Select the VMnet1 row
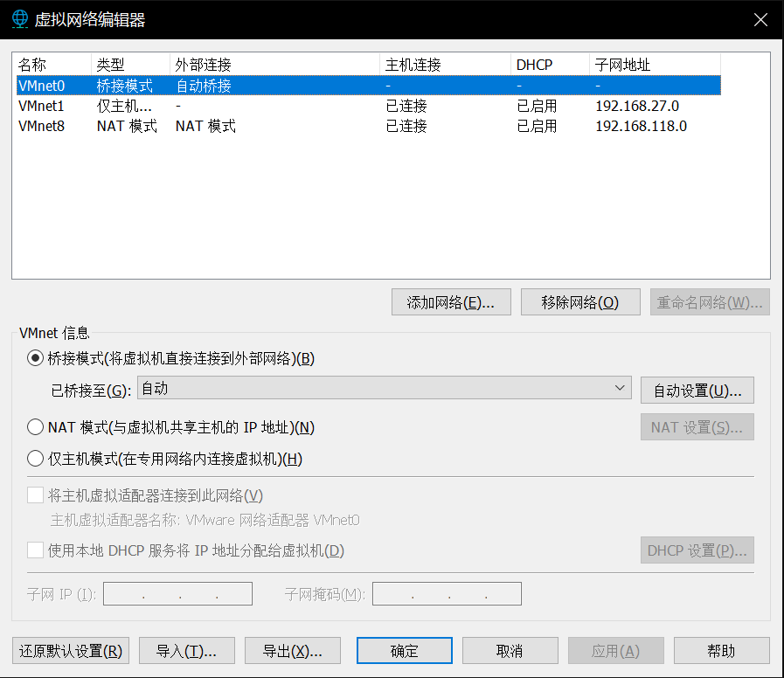This screenshot has width=784, height=678. pyautogui.click(x=369, y=106)
